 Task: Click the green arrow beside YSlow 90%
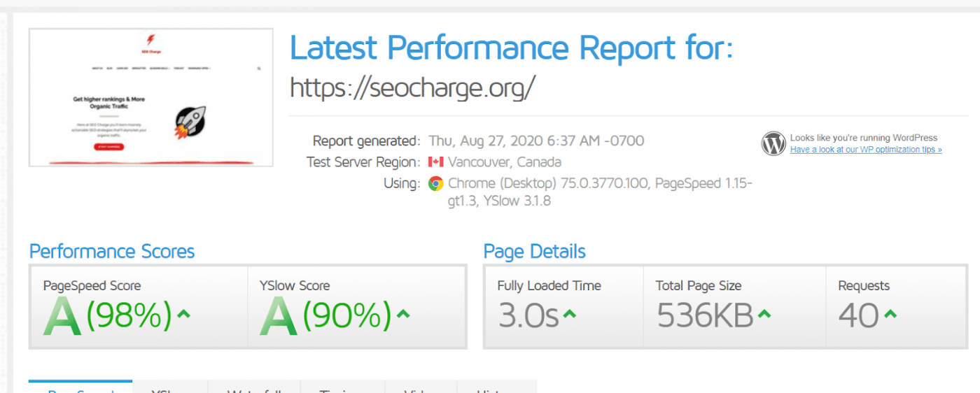pos(402,314)
